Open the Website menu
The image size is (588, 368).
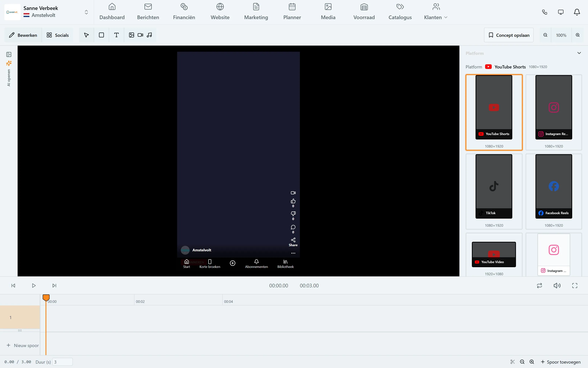click(220, 12)
